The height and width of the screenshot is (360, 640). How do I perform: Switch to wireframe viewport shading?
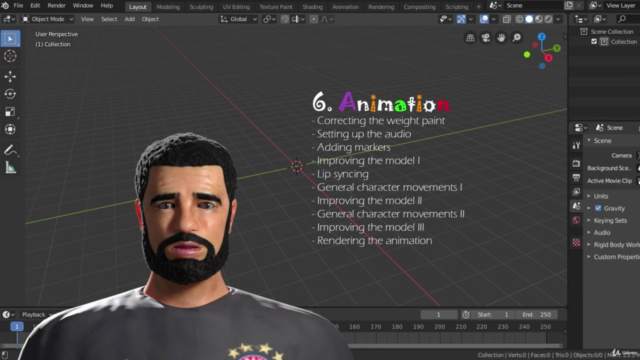tap(519, 19)
